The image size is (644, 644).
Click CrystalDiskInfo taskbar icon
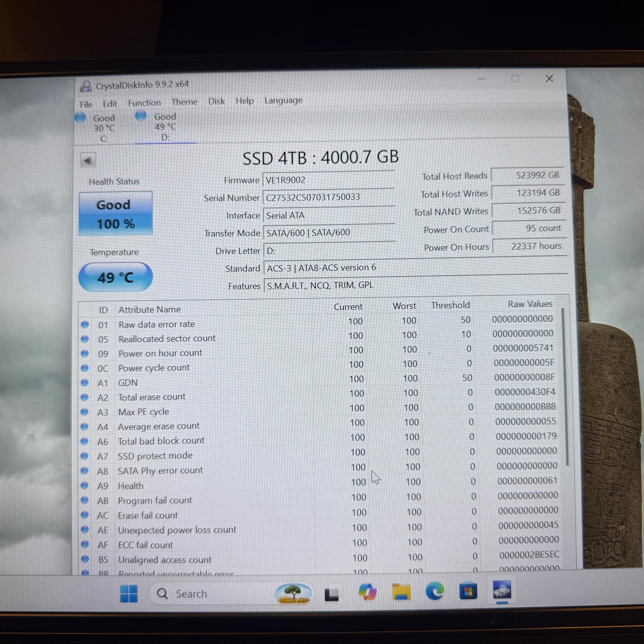502,590
